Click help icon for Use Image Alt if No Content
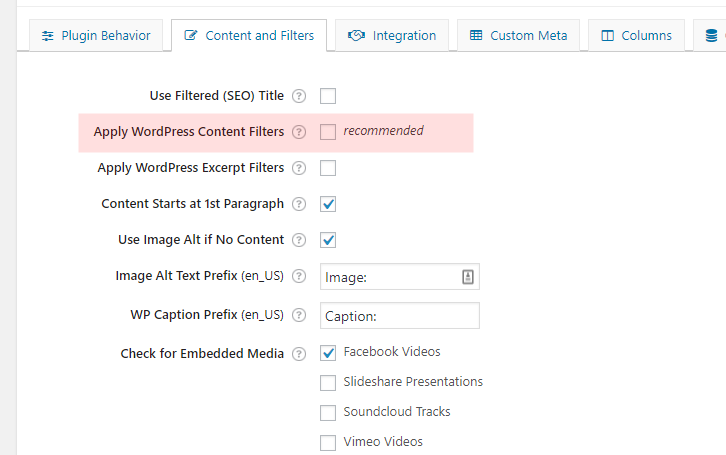The image size is (726, 455). (x=298, y=240)
